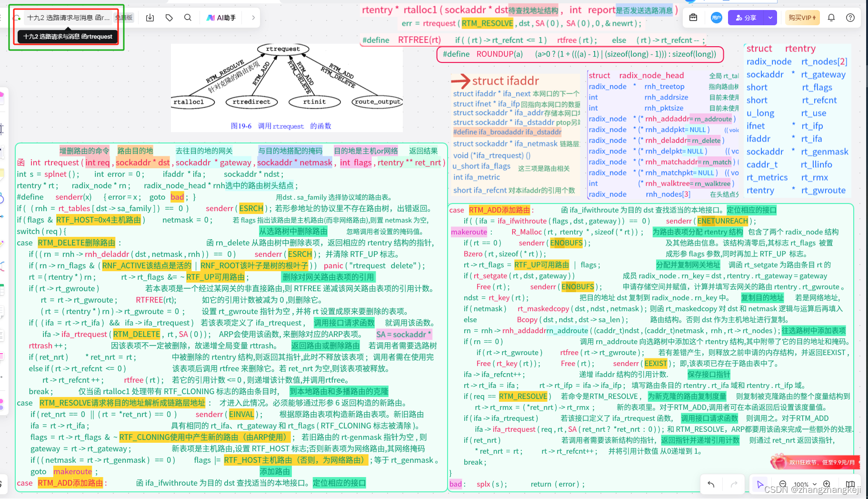Click the 从选路树中删除路由 highlight
868x499 pixels.
click(293, 231)
